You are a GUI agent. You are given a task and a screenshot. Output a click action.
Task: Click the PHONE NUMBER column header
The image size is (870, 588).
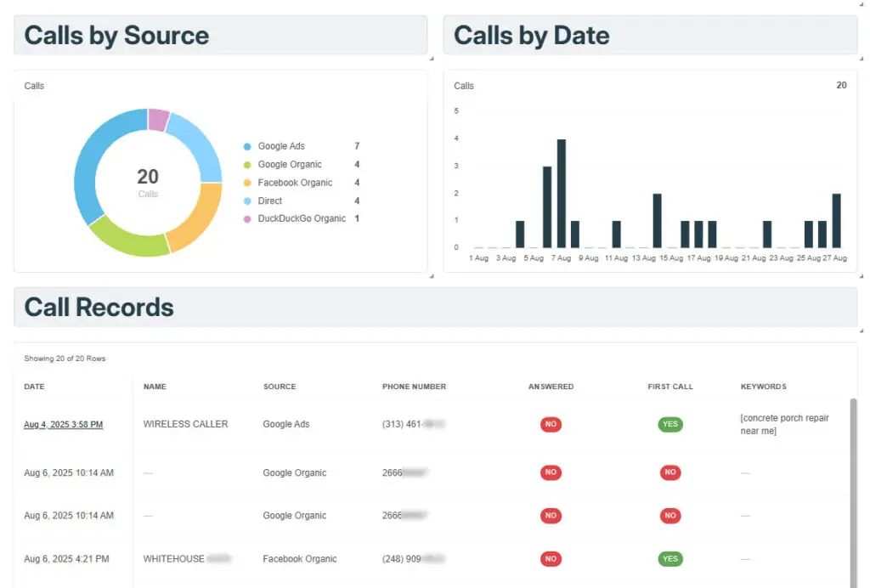tap(414, 387)
